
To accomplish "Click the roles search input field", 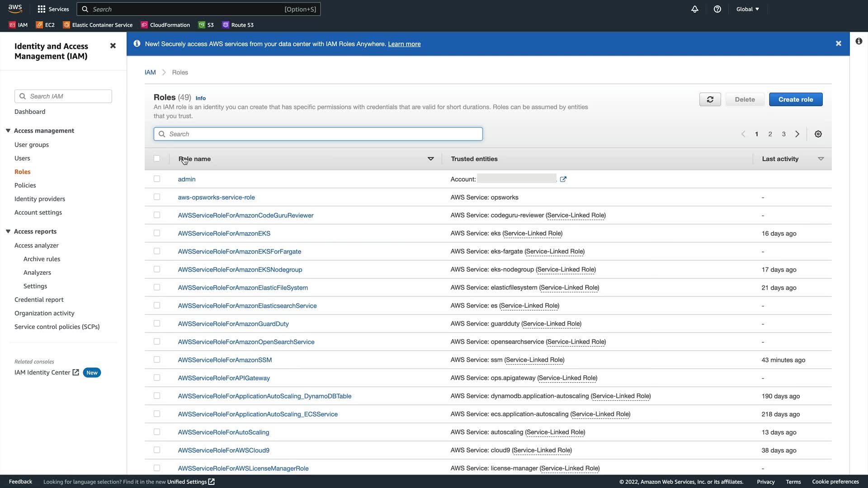I will (x=318, y=134).
